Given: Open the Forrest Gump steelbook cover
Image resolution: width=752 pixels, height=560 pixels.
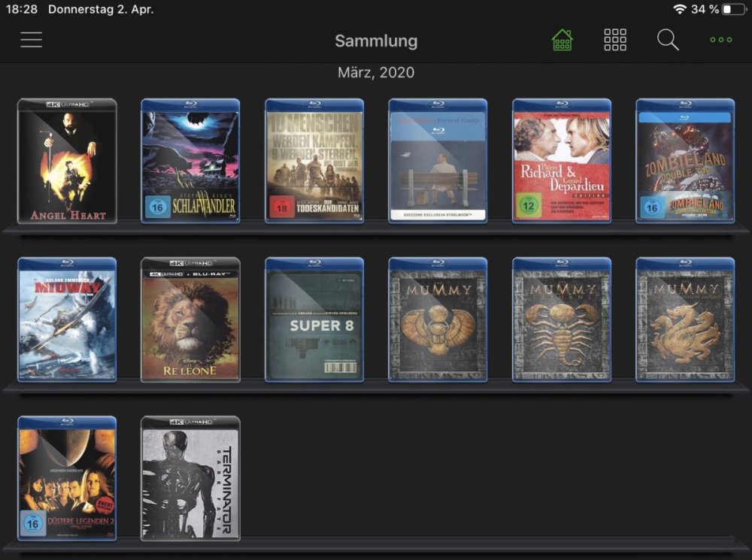Looking at the screenshot, I should pyautogui.click(x=438, y=161).
